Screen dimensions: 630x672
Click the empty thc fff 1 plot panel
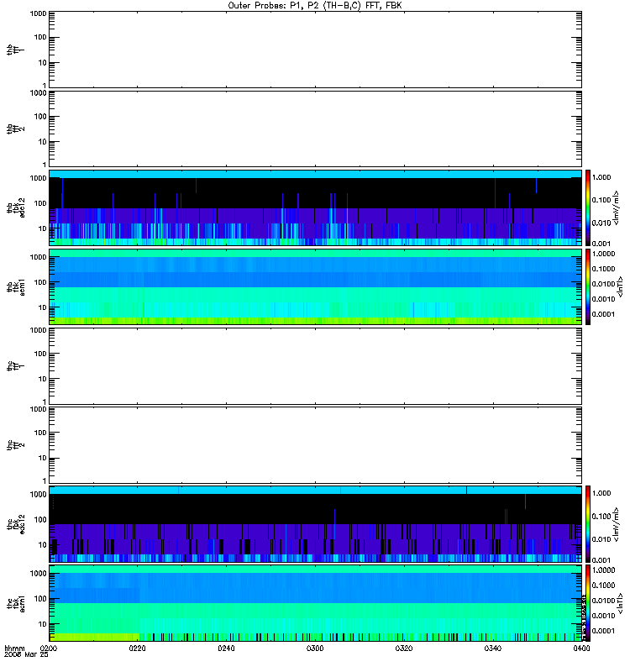click(316, 366)
